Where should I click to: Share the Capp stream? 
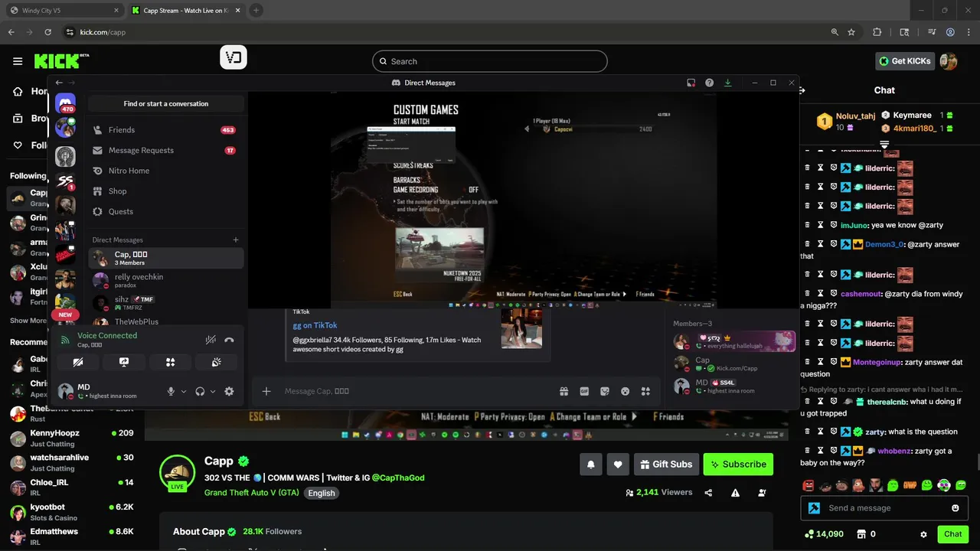708,493
